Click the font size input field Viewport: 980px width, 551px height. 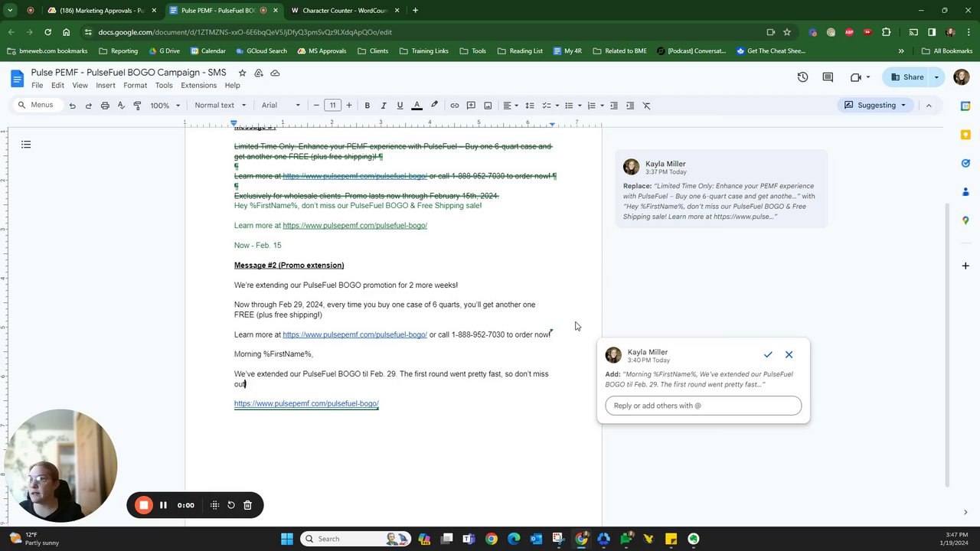[332, 106]
